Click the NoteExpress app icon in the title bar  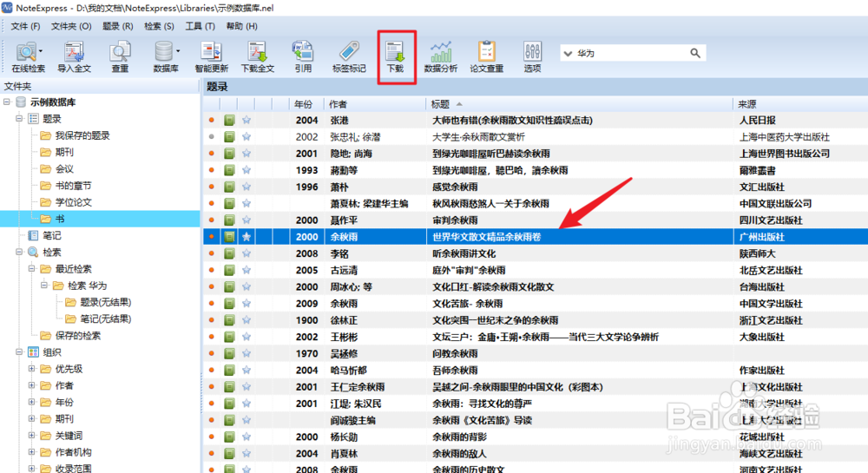[x=7, y=8]
